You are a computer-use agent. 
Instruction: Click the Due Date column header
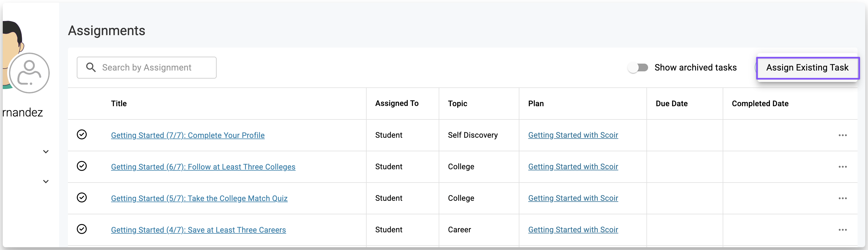point(671,104)
